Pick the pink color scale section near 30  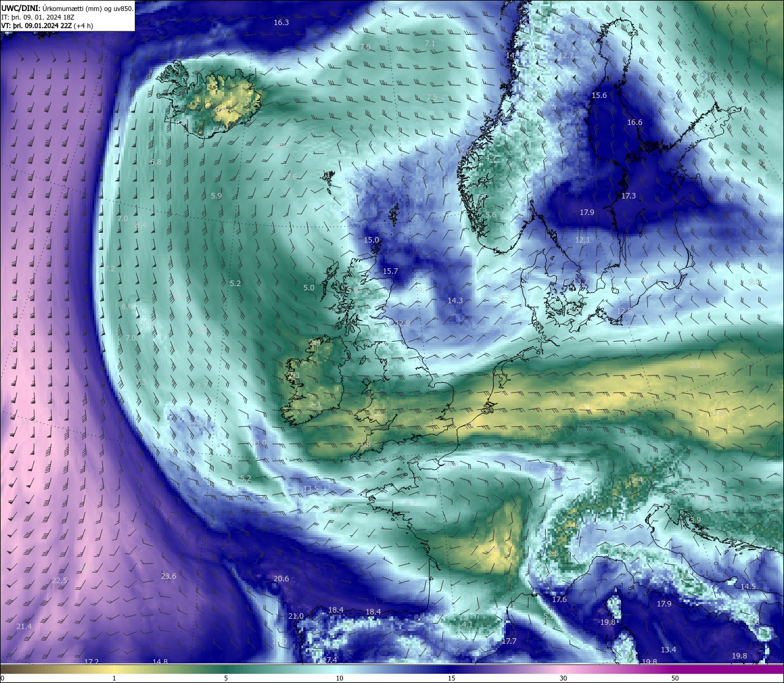[563, 669]
